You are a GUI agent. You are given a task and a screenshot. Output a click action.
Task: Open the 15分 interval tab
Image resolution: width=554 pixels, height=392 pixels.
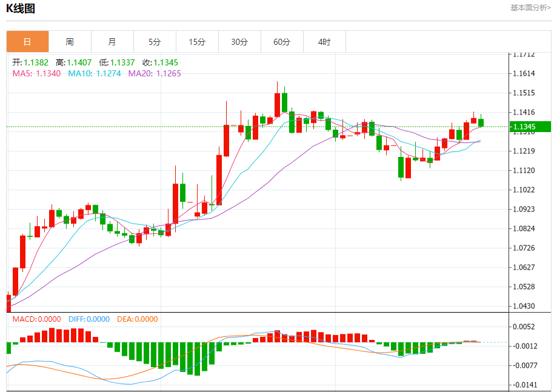[197, 42]
